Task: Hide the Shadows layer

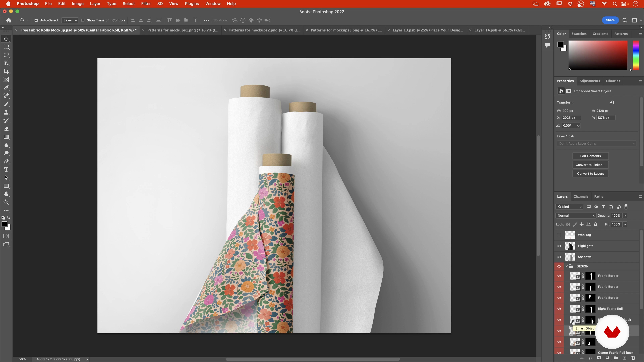Action: (559, 257)
